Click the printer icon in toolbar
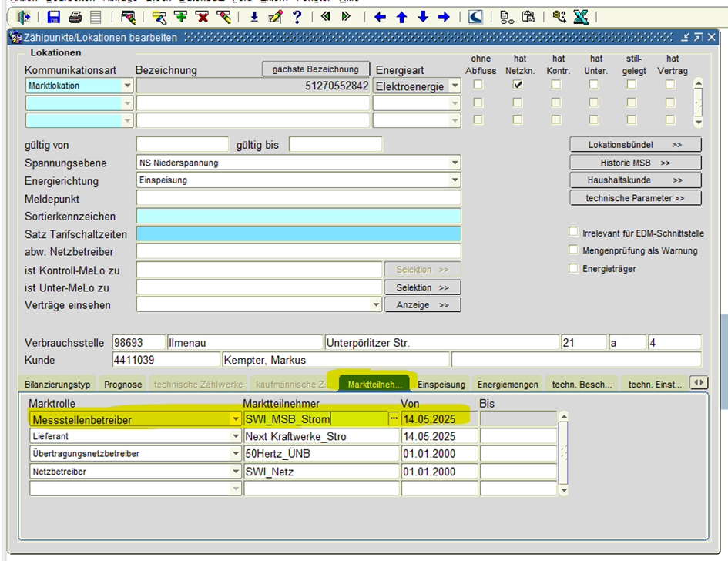 [75, 17]
